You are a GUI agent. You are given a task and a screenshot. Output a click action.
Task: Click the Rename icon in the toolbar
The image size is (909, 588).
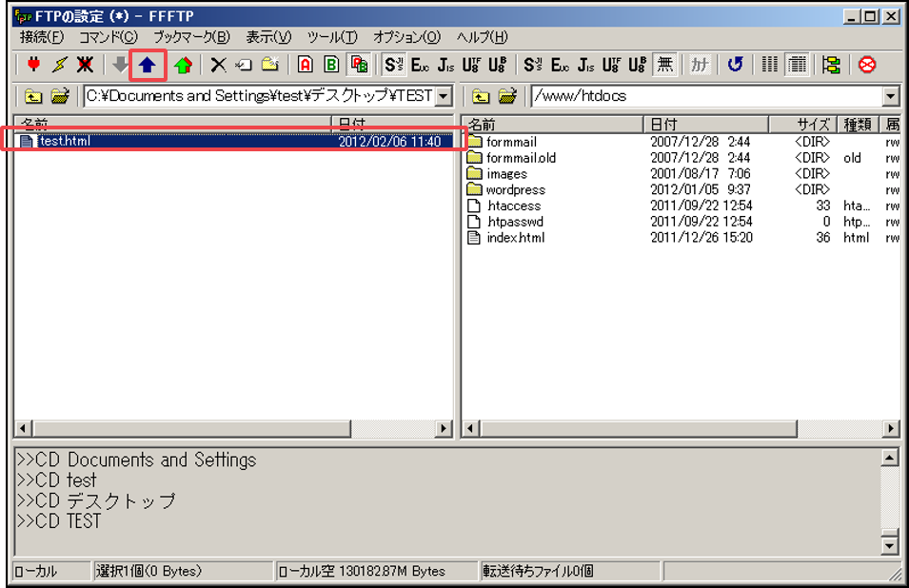click(244, 65)
